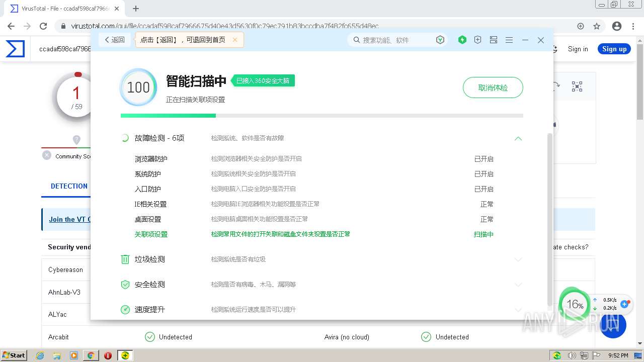Click 正常 status in IE相关设置 row
The image size is (644, 362).
[x=487, y=204]
